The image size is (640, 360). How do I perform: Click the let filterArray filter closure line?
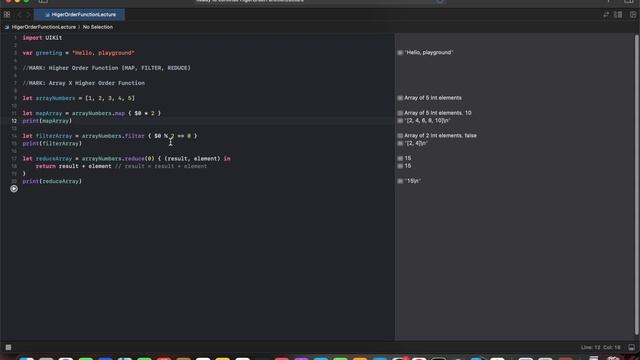(x=109, y=136)
